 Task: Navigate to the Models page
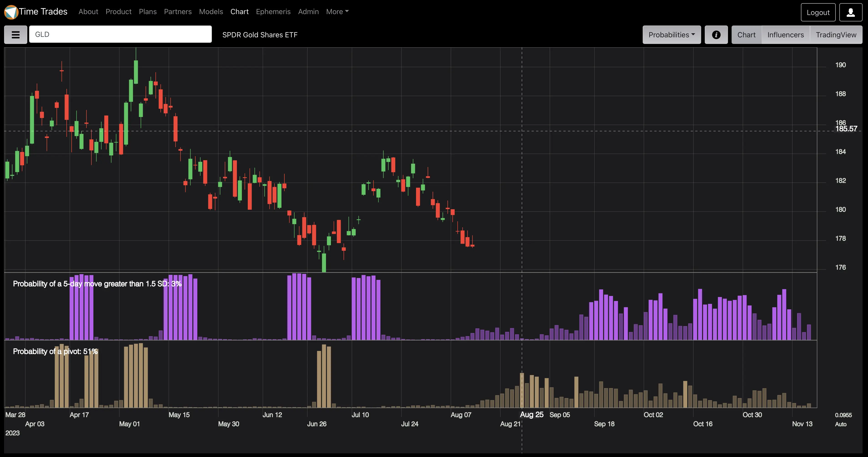pos(211,11)
